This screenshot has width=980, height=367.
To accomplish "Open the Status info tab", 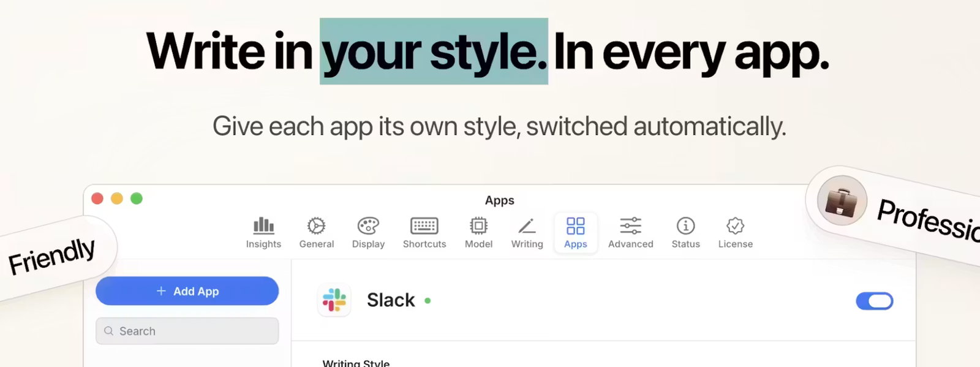I will 685,233.
